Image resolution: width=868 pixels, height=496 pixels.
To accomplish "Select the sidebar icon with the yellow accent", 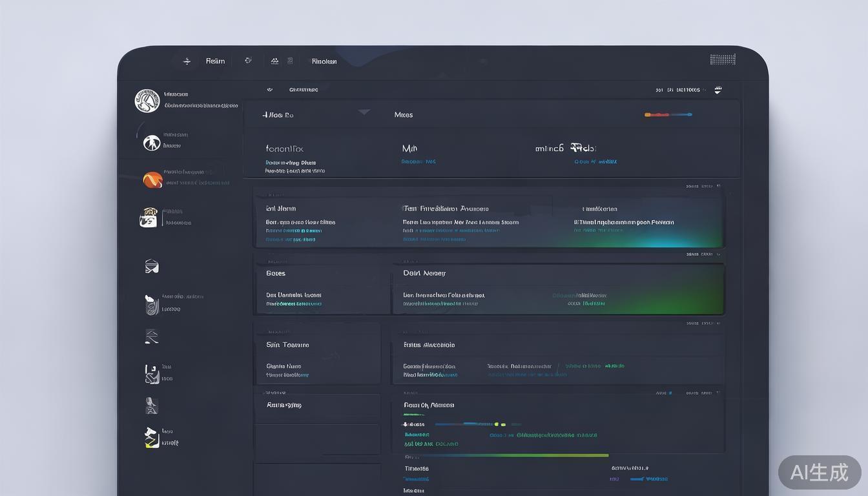I will click(x=151, y=438).
